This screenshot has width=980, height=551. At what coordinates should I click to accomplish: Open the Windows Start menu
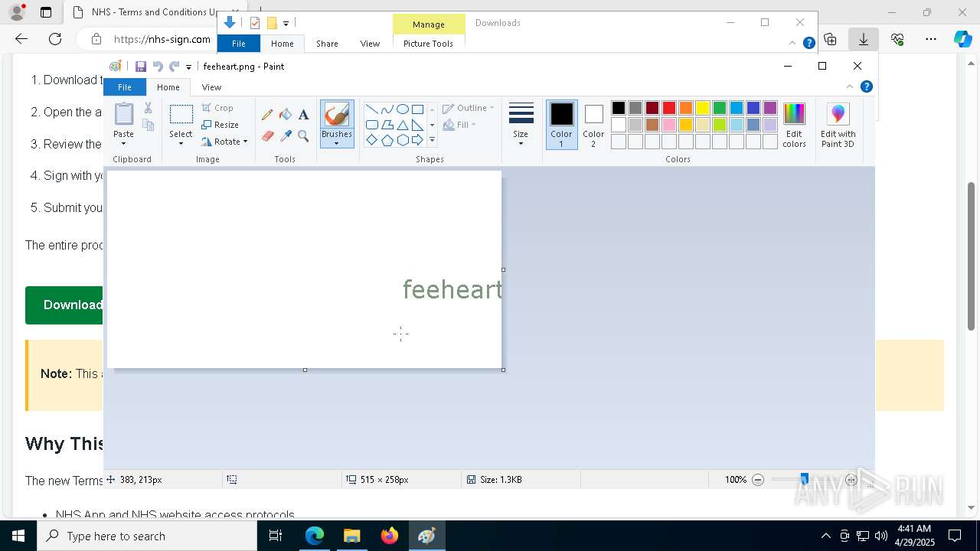[x=18, y=536]
